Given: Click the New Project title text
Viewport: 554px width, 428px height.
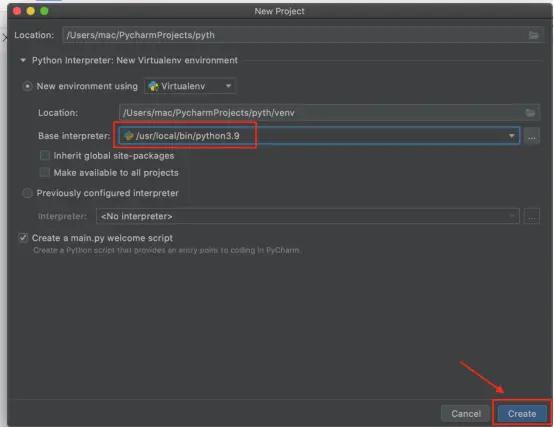Looking at the screenshot, I should click(279, 11).
